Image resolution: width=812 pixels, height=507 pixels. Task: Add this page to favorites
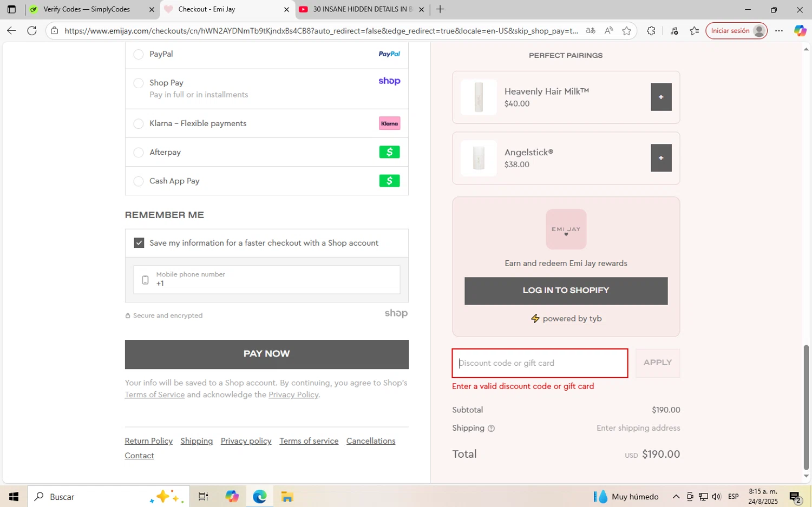click(627, 31)
